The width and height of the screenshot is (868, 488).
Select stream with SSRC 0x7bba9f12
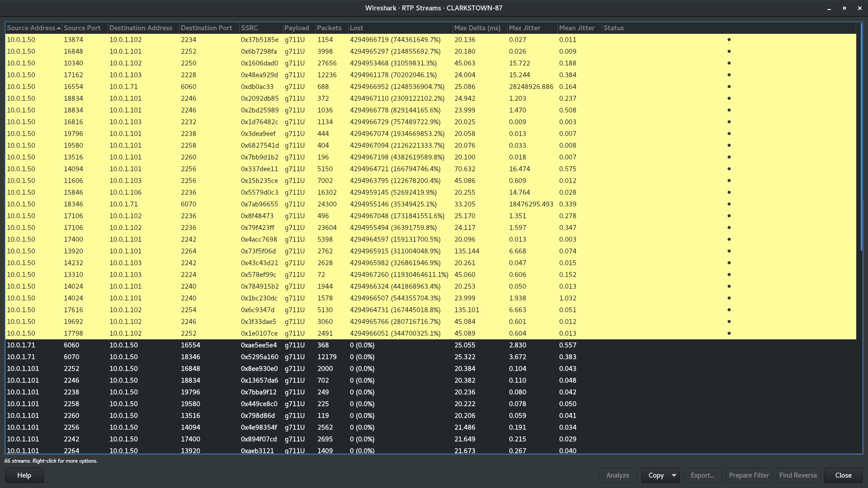(x=430, y=392)
